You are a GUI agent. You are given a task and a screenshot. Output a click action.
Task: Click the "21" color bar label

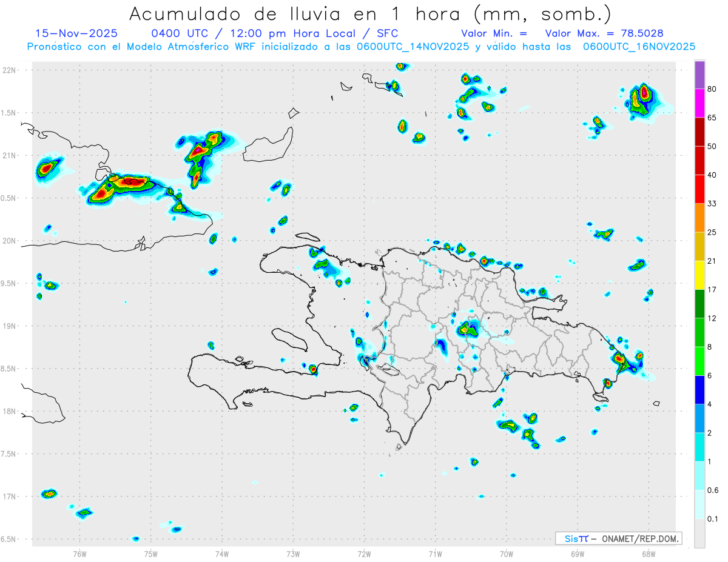pyautogui.click(x=712, y=261)
